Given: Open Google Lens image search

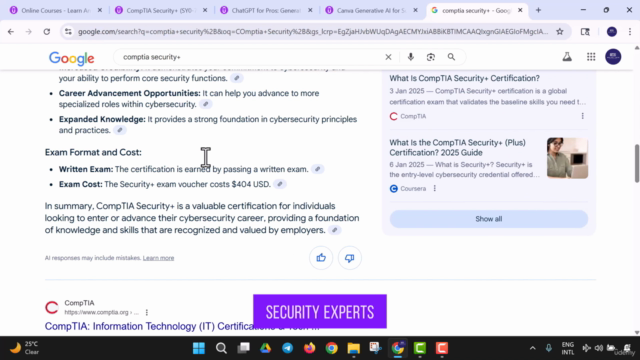Looking at the screenshot, I should point(431,57).
